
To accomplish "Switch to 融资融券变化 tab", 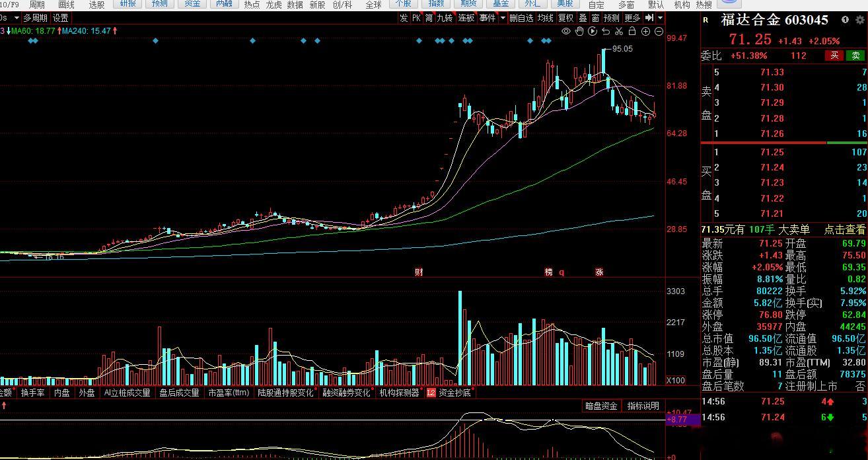I will 347,393.
